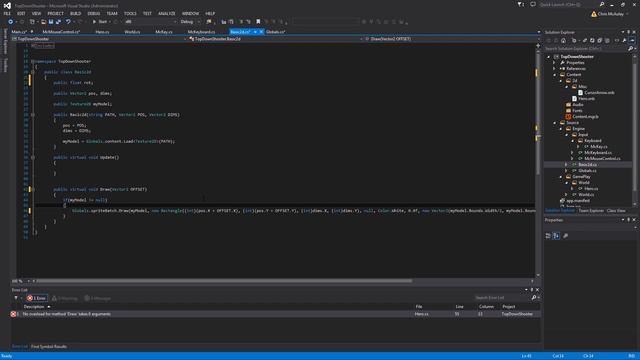The width and height of the screenshot is (640, 360).
Task: Open the FILE menu
Action: click(7, 13)
